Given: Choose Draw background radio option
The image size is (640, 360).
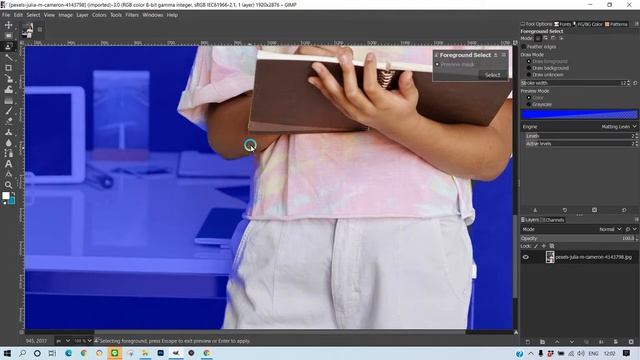Looking at the screenshot, I should [x=529, y=68].
